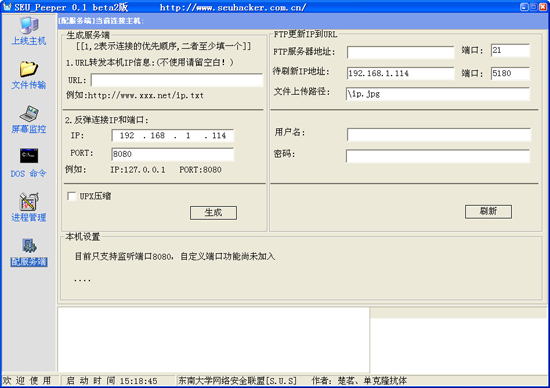This screenshot has height=388, width=550.
Task: Enable the UPX压缩 checkbox
Action: (72, 196)
